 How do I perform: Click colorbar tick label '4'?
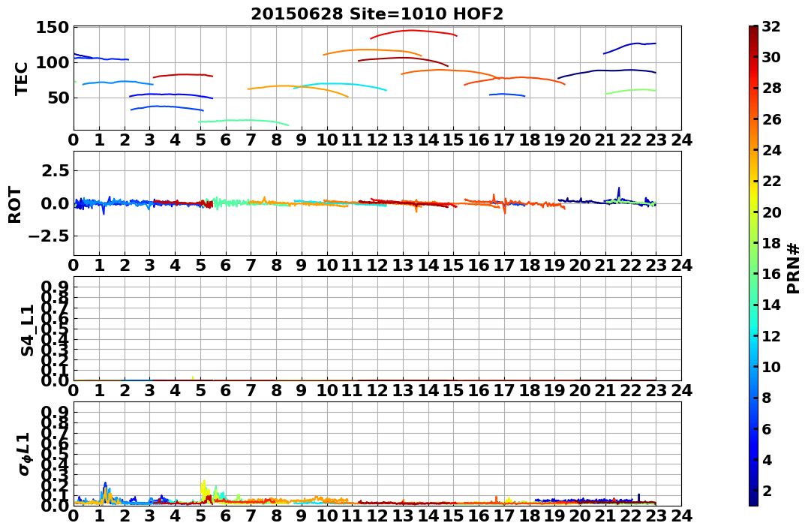(767, 459)
